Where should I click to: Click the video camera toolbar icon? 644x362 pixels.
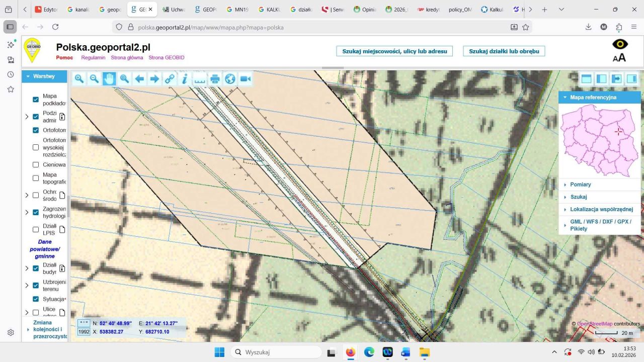[x=245, y=78]
